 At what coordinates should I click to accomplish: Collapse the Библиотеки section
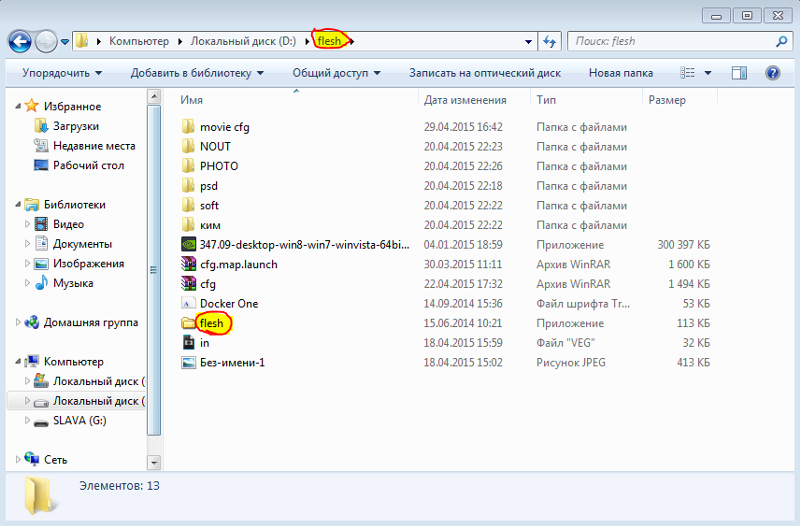[18, 205]
